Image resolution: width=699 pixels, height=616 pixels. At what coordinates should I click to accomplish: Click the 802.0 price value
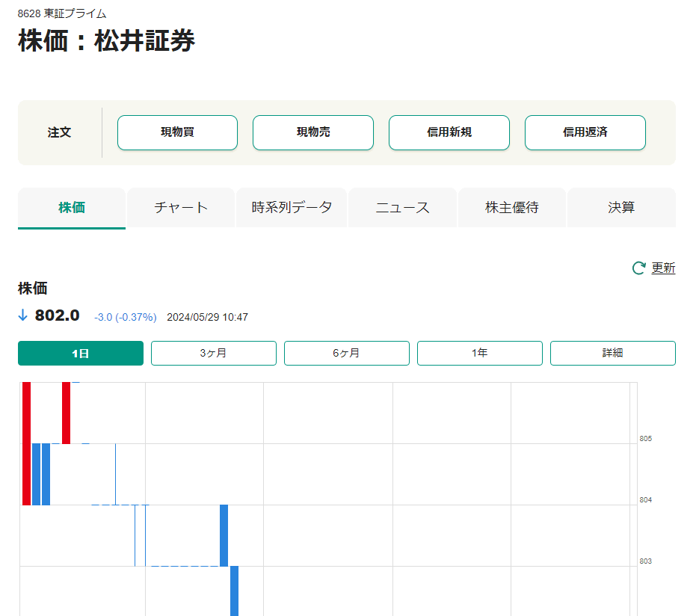pos(57,315)
